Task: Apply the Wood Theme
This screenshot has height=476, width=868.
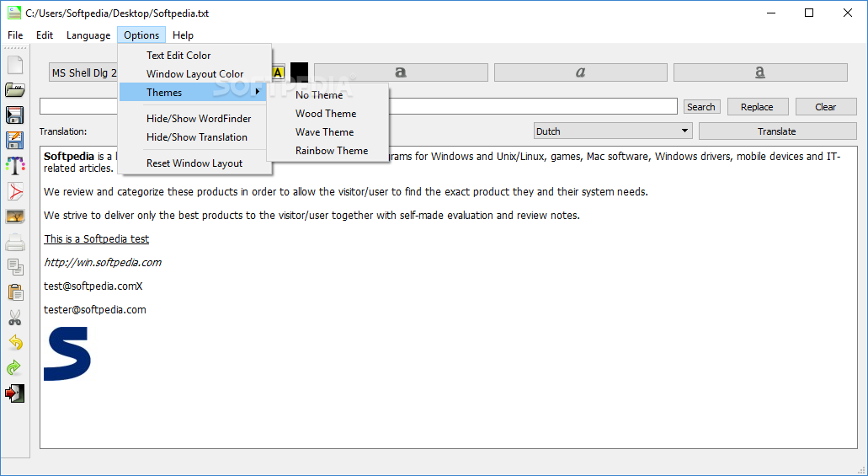Action: coord(327,114)
